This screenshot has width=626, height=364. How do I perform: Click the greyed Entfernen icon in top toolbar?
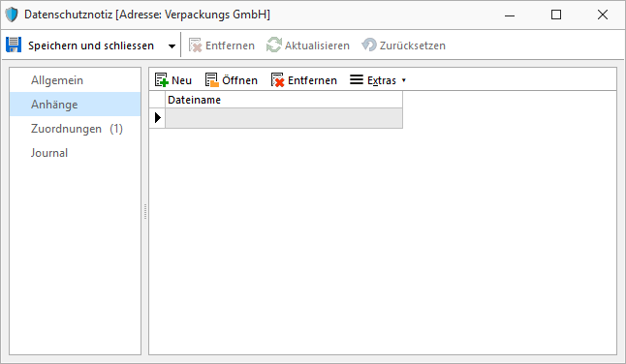pyautogui.click(x=195, y=45)
